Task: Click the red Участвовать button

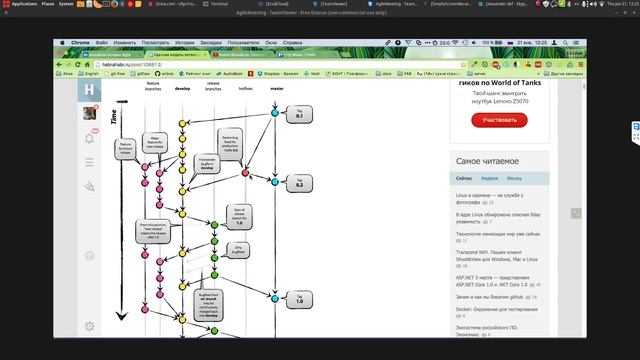Action: [499, 120]
